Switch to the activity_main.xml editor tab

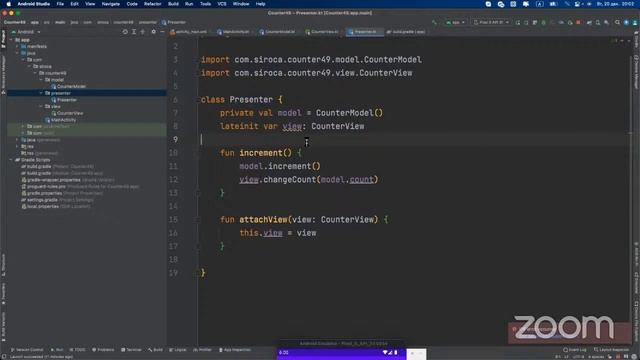pos(189,32)
